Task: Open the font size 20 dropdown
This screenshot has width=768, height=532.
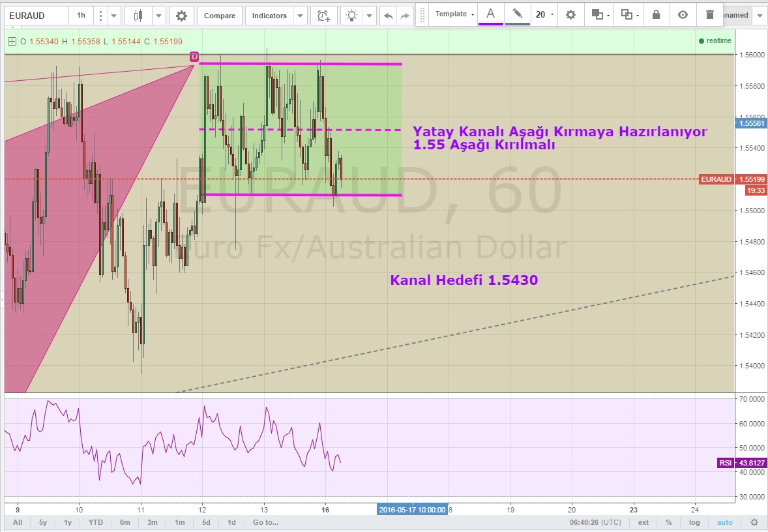Action: (x=544, y=14)
